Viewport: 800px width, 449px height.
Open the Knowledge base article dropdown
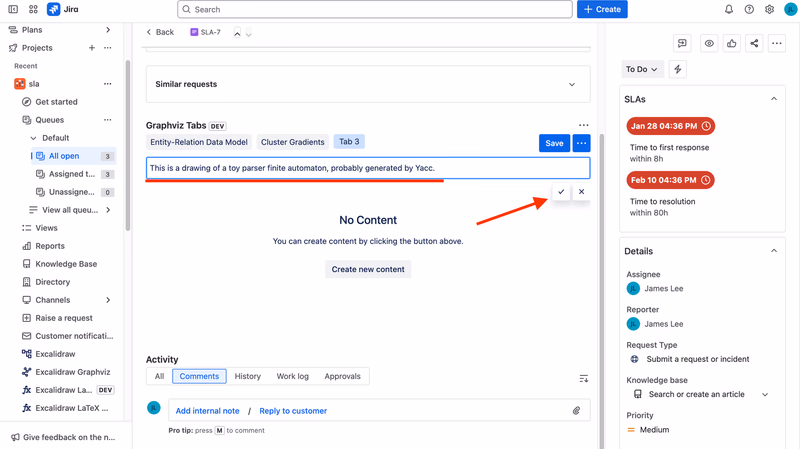[x=765, y=394]
